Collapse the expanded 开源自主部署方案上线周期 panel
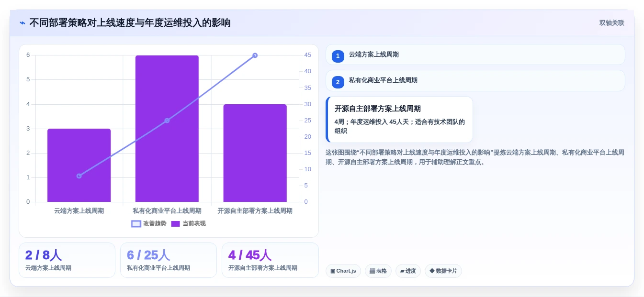Viewport: 644px width, 297px height. (399, 120)
